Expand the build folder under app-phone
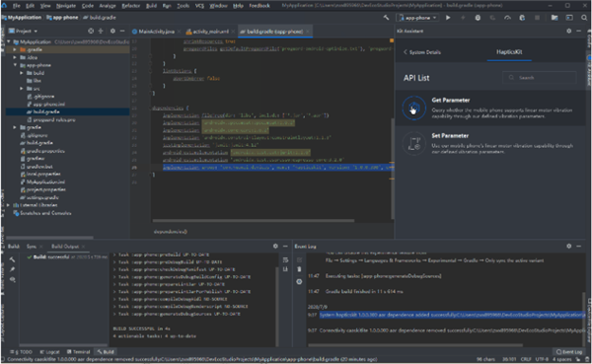The image size is (592, 364). [21, 73]
